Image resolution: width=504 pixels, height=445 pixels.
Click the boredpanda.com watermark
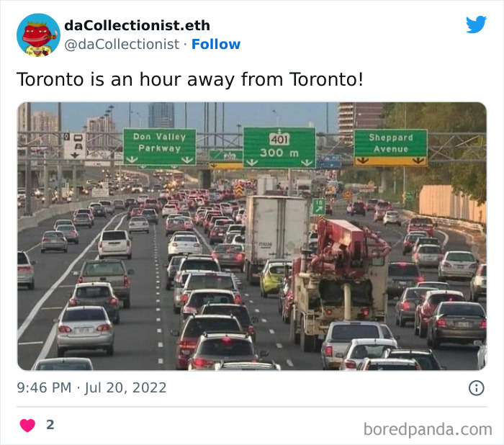coord(428,429)
